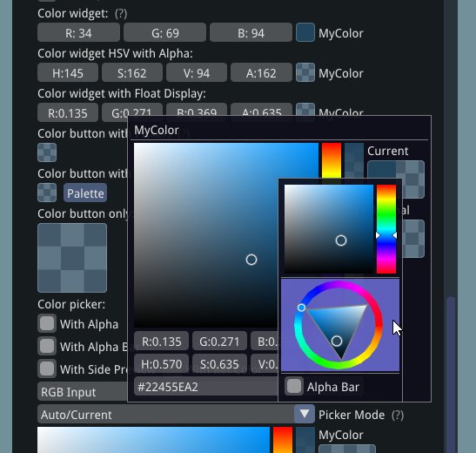Click the H:0.570 field in the popup

162,363
